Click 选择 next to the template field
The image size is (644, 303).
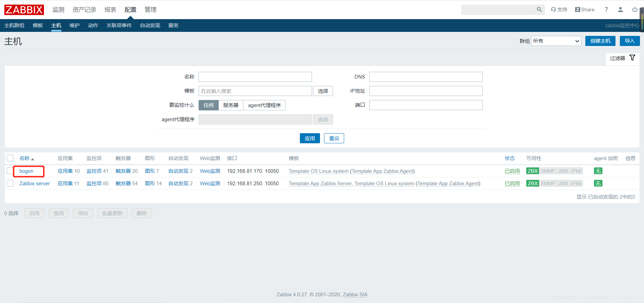pos(323,91)
